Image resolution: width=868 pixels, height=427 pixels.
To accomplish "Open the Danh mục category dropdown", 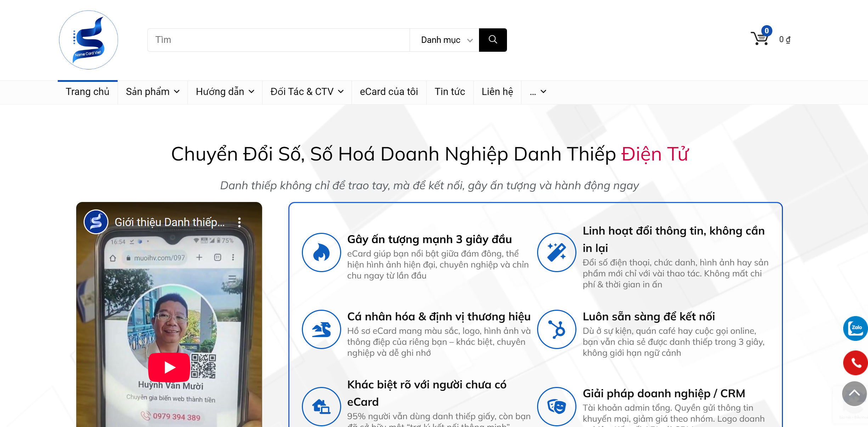I will point(444,40).
